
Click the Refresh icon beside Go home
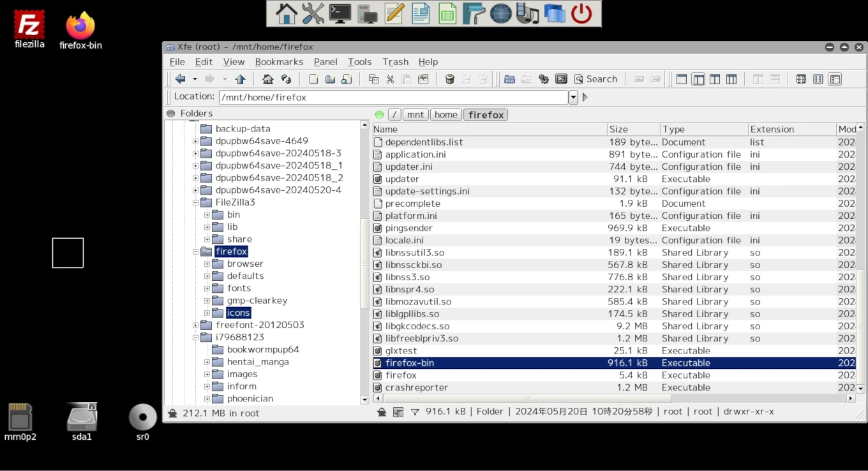pos(287,79)
